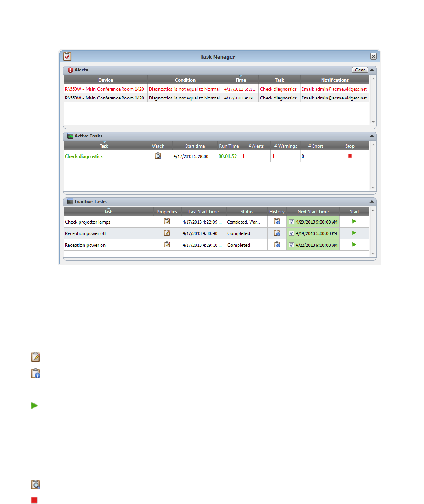Uncheck schedule for 4/19/2013 5:00:00 PM
The width and height of the screenshot is (424, 504).
[291, 233]
